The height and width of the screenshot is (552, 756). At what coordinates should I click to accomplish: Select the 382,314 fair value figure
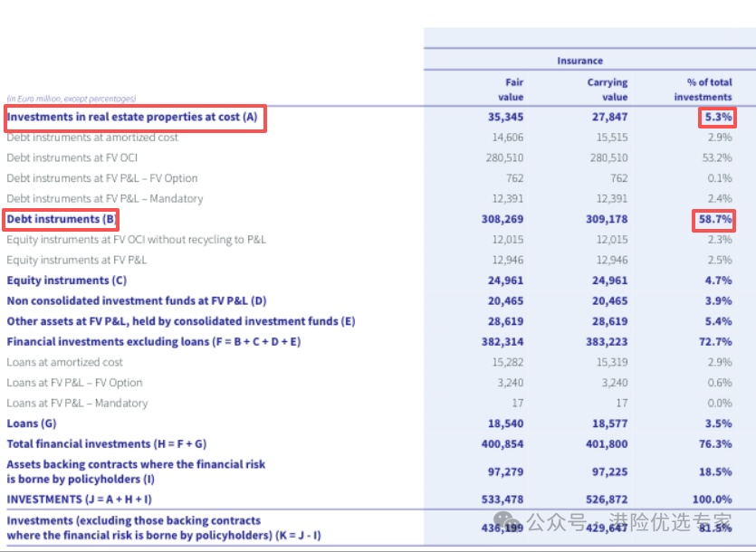pos(502,342)
